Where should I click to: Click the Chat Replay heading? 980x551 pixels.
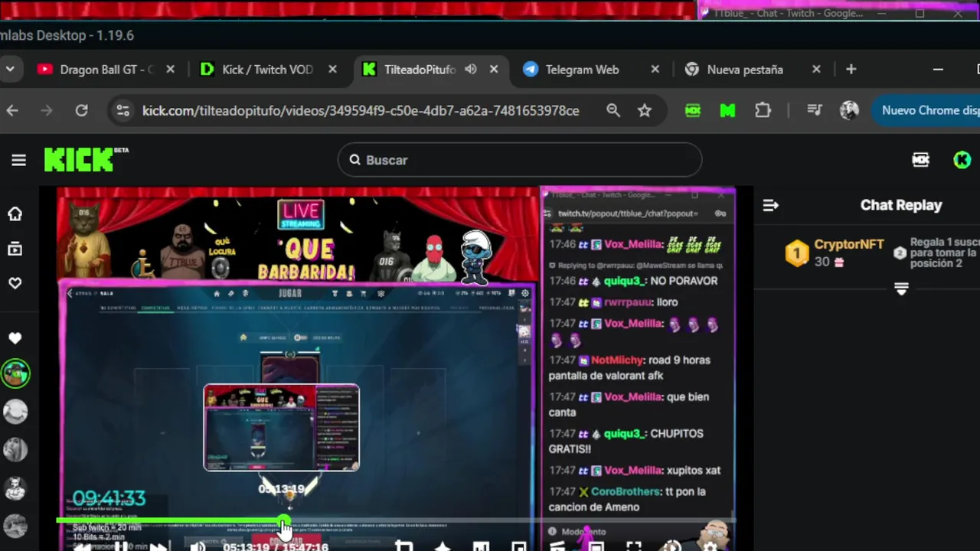(901, 205)
